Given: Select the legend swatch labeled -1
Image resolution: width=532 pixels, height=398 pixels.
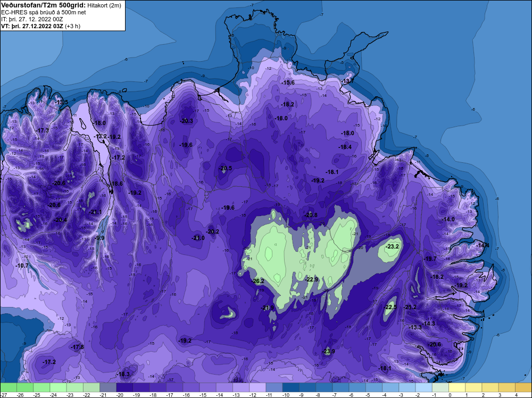Looking at the screenshot, I should pyautogui.click(x=440, y=388).
